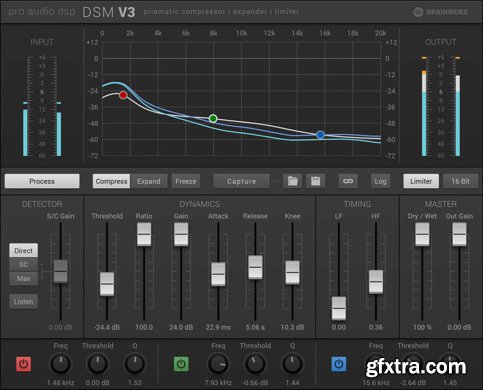This screenshot has height=390, width=483.
Task: Click the red band Q knob
Action: (135, 364)
